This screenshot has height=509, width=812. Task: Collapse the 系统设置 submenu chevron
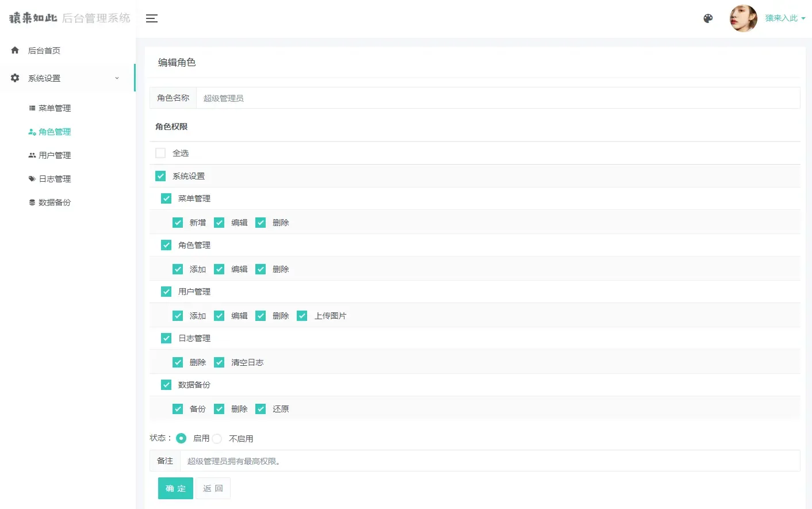(x=117, y=78)
